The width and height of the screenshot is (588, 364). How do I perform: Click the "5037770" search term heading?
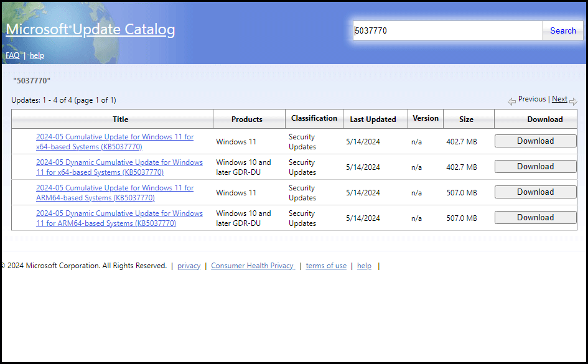(x=32, y=81)
